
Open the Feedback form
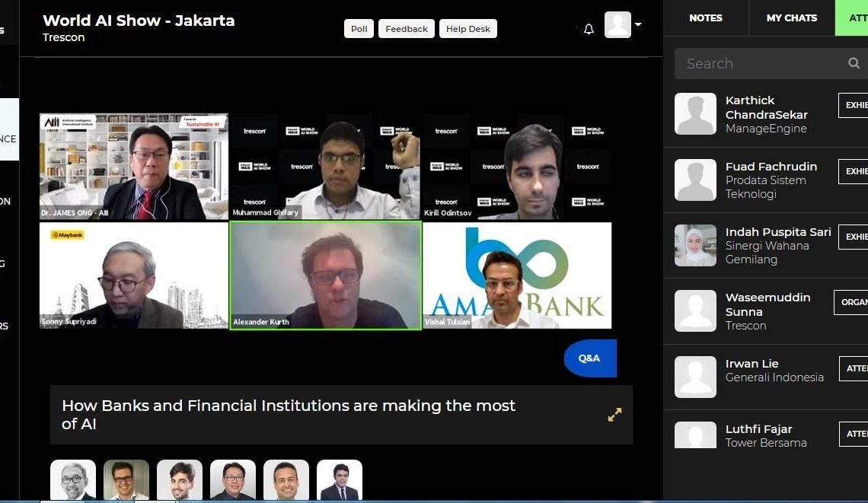(407, 29)
